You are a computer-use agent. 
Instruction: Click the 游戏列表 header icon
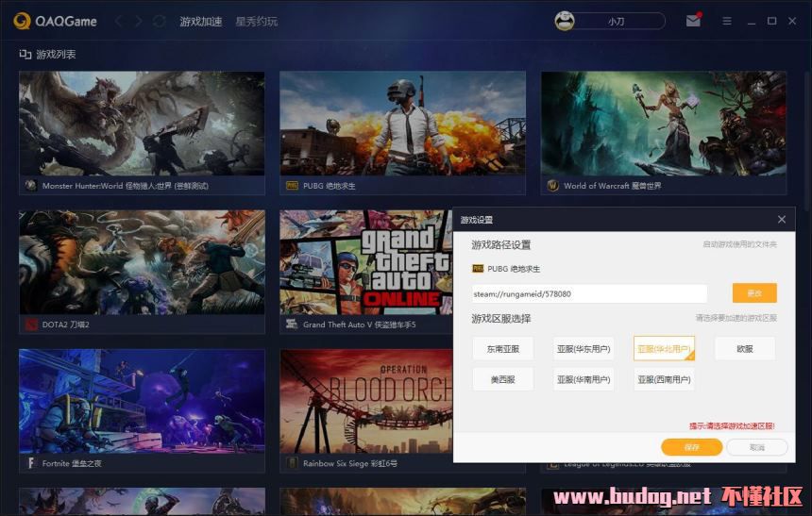tap(25, 54)
